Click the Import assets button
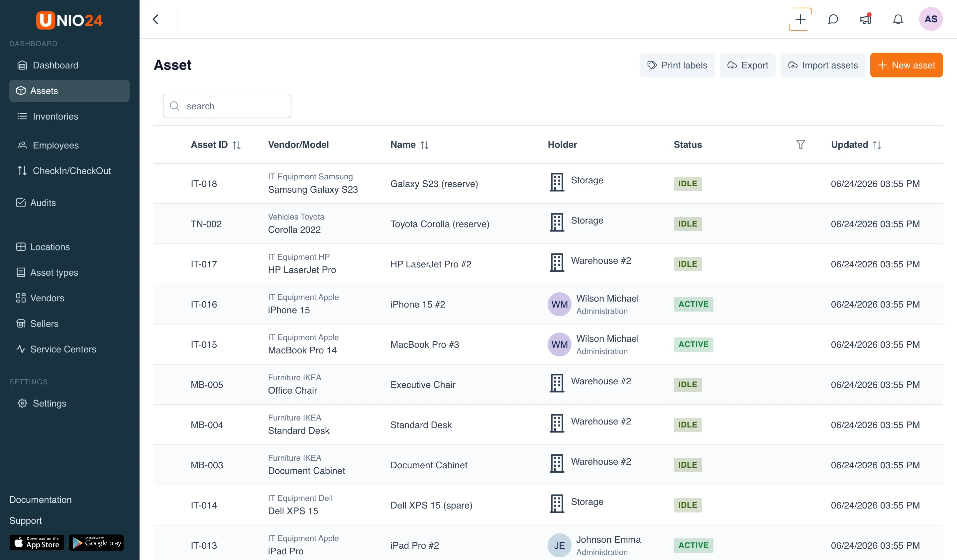Image resolution: width=957 pixels, height=560 pixels. click(x=822, y=65)
